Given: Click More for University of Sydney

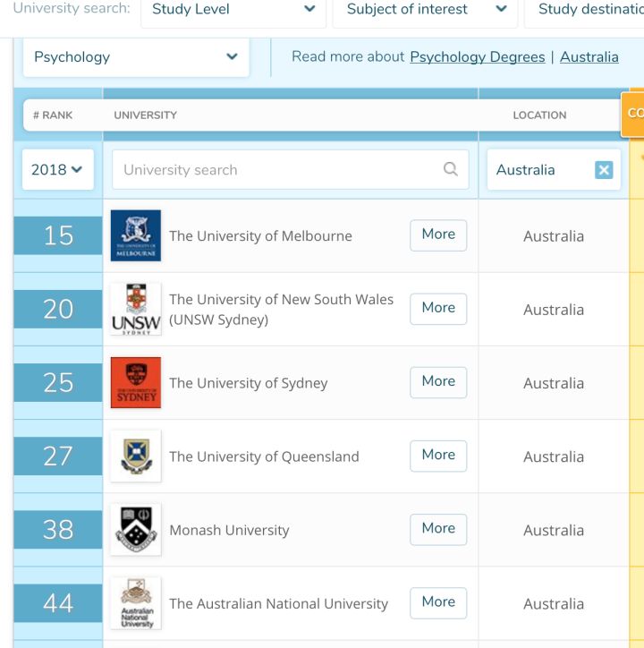Looking at the screenshot, I should [x=438, y=382].
